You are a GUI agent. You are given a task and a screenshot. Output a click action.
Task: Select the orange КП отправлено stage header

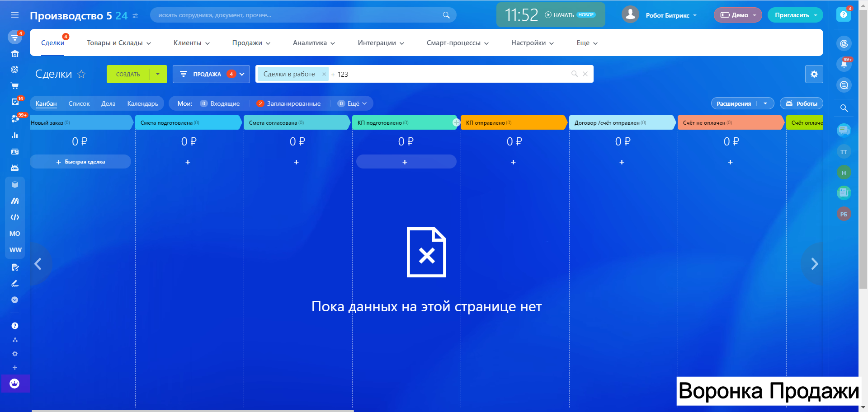(513, 122)
